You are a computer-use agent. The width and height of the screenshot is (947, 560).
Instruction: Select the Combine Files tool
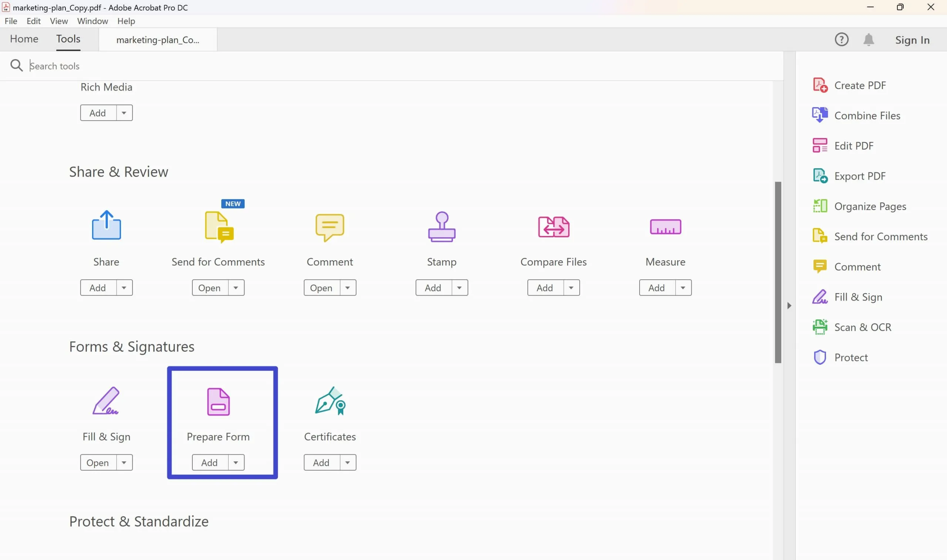(x=866, y=115)
